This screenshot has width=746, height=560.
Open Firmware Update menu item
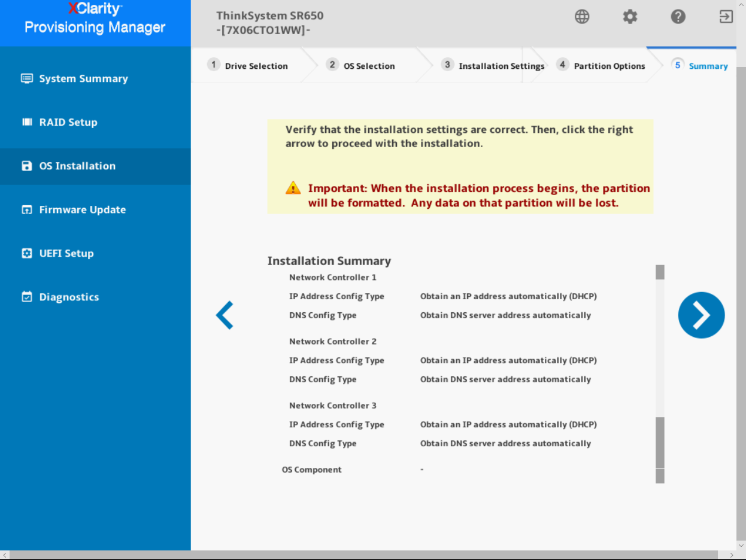point(95,209)
